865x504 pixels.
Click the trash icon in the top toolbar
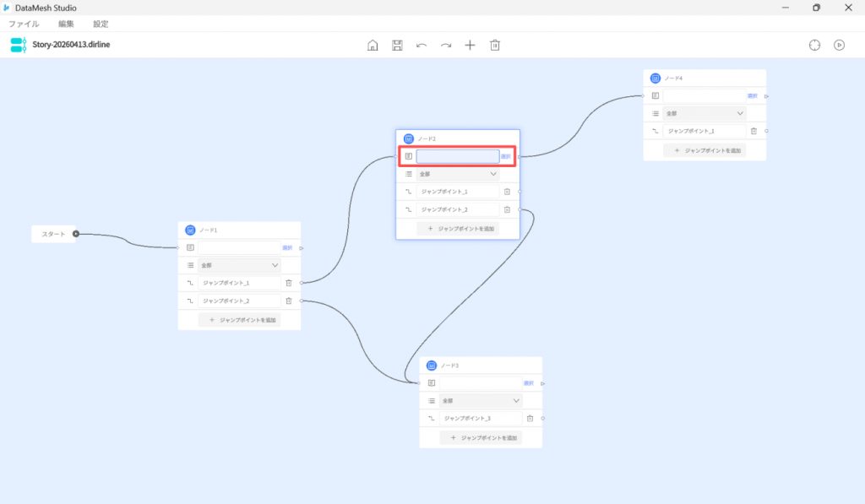click(495, 45)
